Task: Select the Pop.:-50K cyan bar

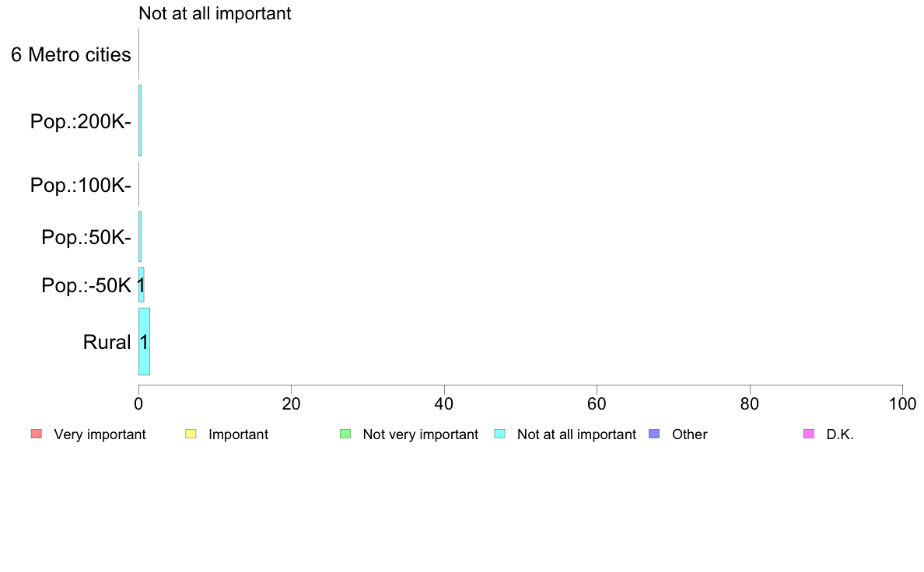Action: 142,285
